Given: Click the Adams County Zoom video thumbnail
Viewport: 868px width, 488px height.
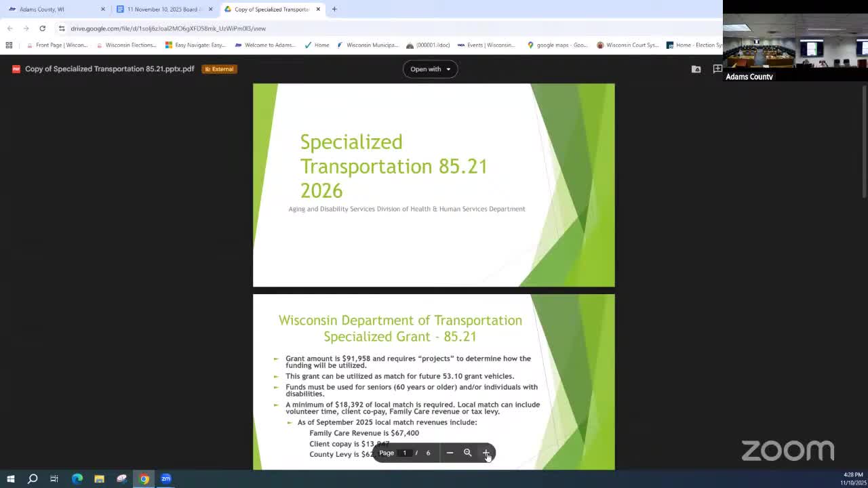Looking at the screenshot, I should pos(795,41).
